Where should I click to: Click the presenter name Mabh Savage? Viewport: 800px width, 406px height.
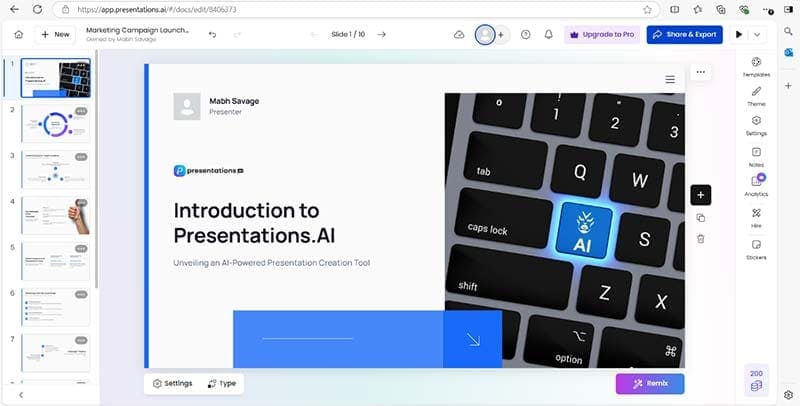point(234,101)
